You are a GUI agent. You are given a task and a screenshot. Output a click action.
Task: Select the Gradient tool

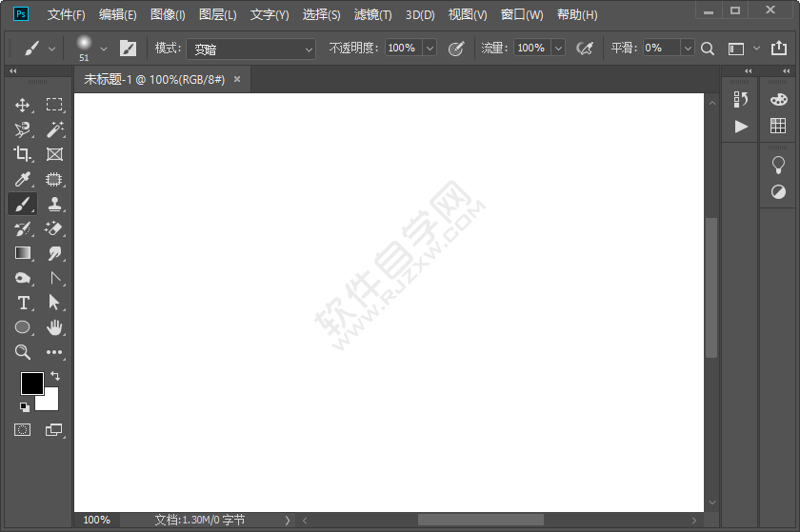(22, 253)
